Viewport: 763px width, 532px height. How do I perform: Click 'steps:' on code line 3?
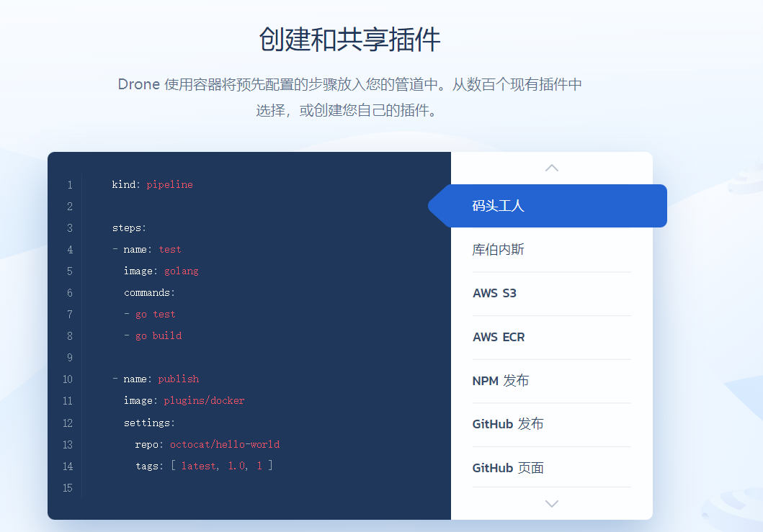pyautogui.click(x=129, y=228)
